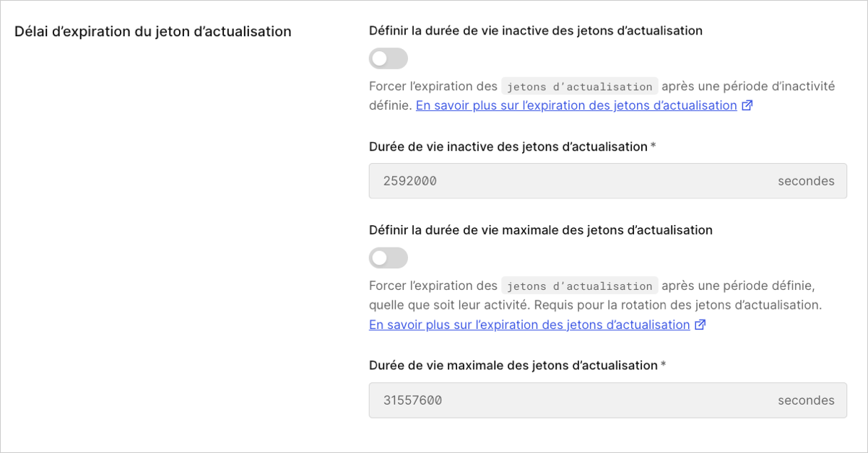Click code snippet "jetons d'actualisation" in first paragraph
The height and width of the screenshot is (453, 868).
(x=579, y=86)
